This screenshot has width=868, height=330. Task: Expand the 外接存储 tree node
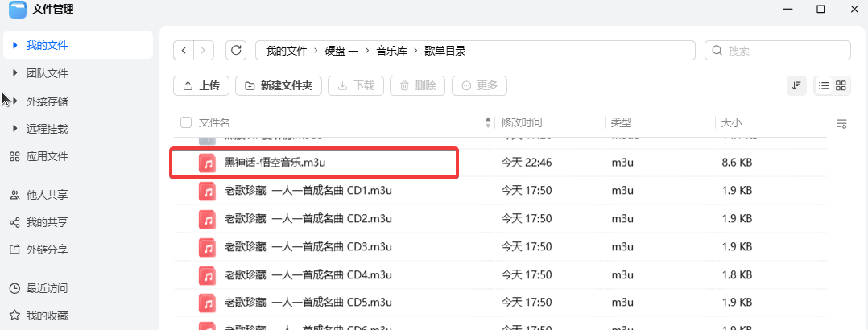pos(15,101)
